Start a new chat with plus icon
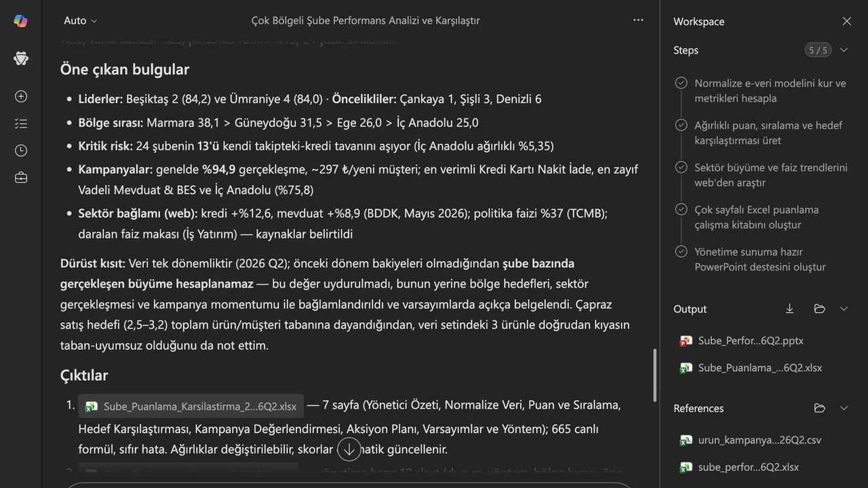Image resolution: width=868 pixels, height=488 pixels. point(20,96)
